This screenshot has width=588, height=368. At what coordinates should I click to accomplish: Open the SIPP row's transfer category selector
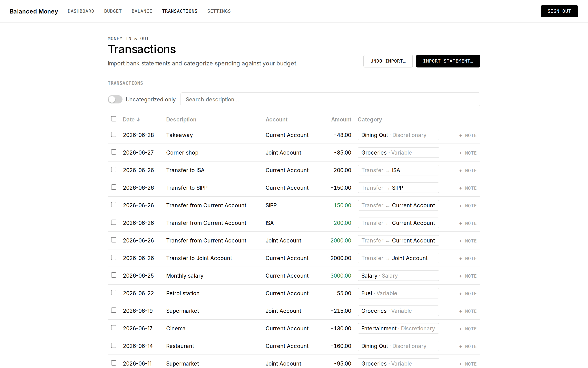coord(398,205)
